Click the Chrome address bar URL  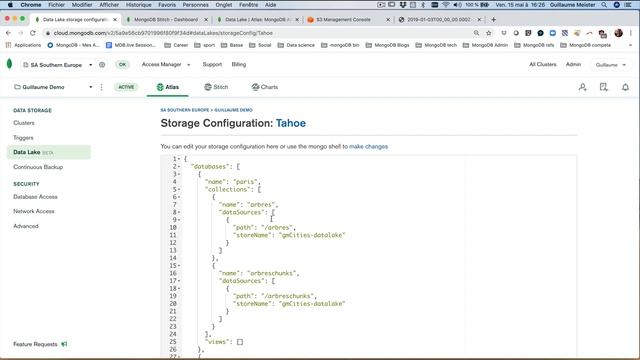pyautogui.click(x=163, y=33)
